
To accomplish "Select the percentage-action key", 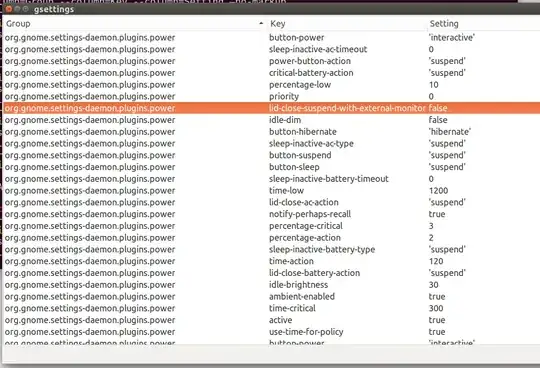I will [x=304, y=238].
